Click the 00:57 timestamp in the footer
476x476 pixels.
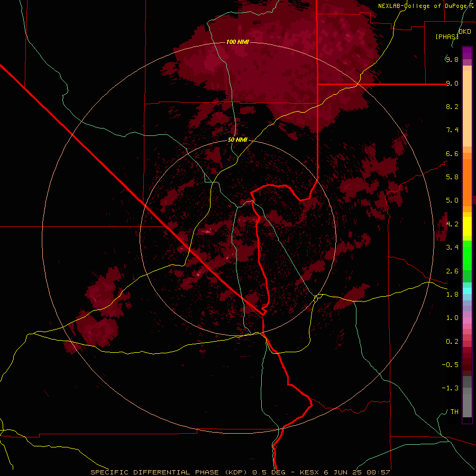[380, 472]
